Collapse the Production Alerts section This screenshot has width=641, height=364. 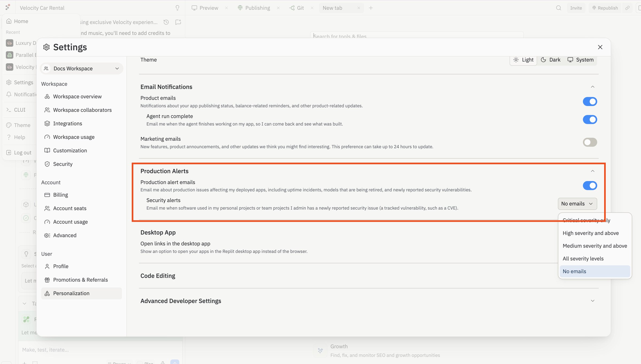tap(592, 171)
